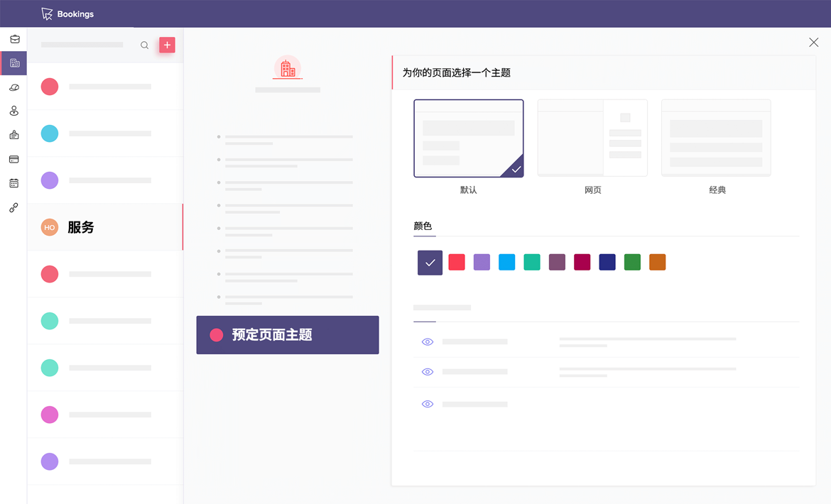Open the cap icon in the sidebar
This screenshot has width=831, height=504.
point(14,87)
